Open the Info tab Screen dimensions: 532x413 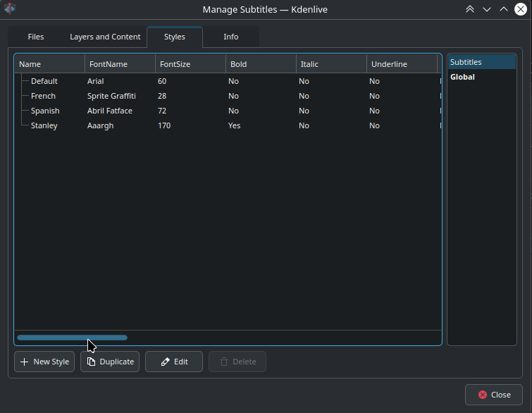click(230, 37)
